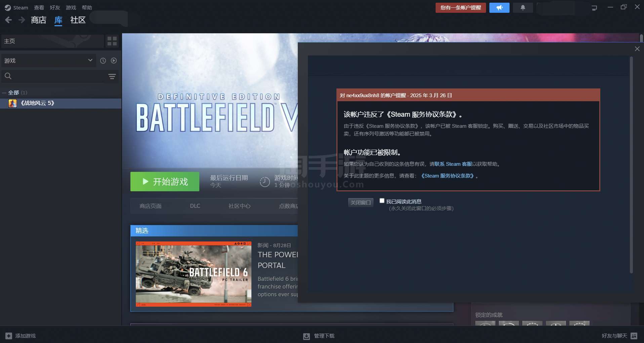Viewport: 644px width, 343px height.
Task: Open the Battlefield 6 trailer thumbnail
Action: click(x=193, y=274)
